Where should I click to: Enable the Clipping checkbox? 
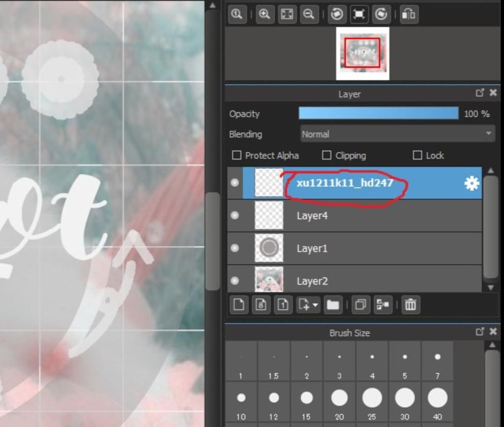(x=327, y=155)
